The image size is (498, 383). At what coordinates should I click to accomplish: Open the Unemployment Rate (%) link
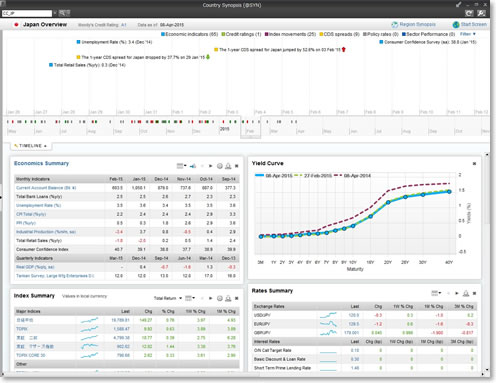point(38,205)
